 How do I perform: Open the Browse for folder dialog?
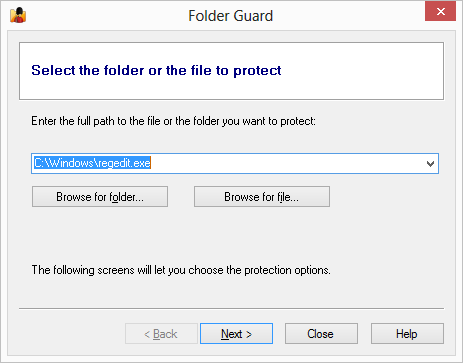[x=100, y=197]
